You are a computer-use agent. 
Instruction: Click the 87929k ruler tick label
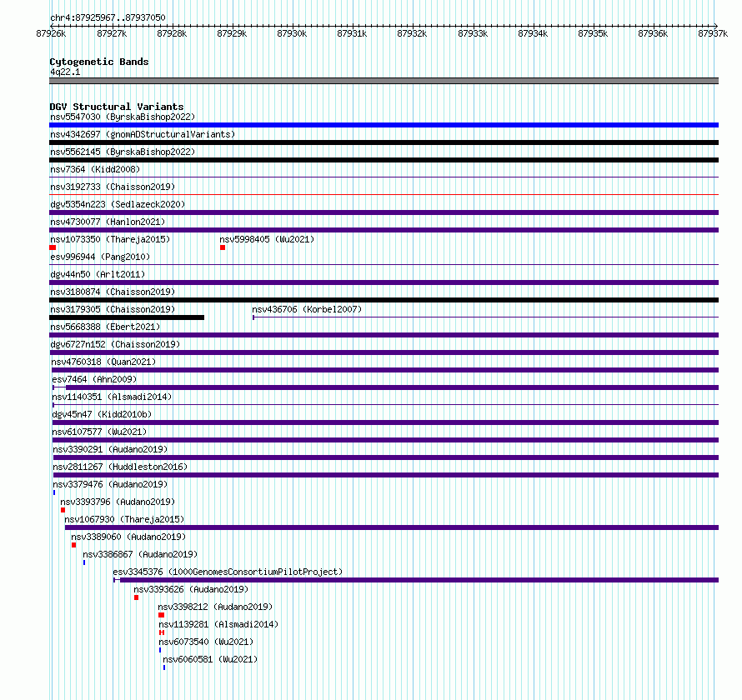click(x=232, y=33)
